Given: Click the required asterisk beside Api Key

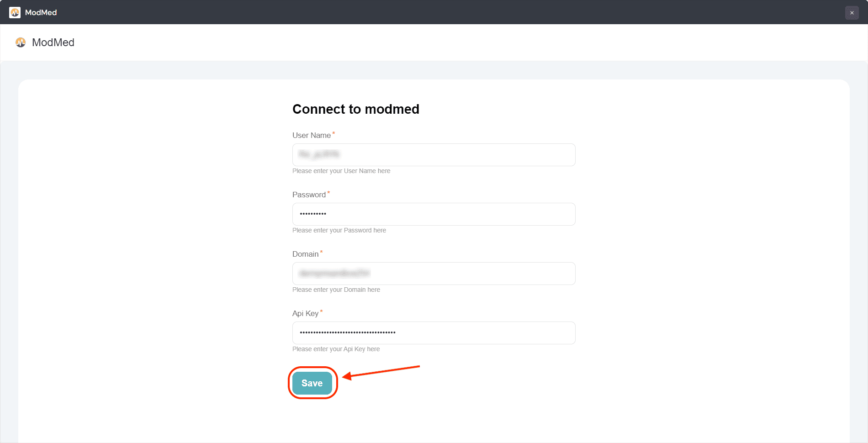Looking at the screenshot, I should coord(321,311).
